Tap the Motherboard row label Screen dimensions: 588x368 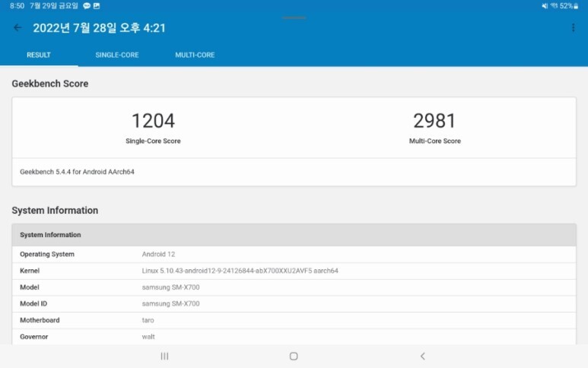pos(40,320)
